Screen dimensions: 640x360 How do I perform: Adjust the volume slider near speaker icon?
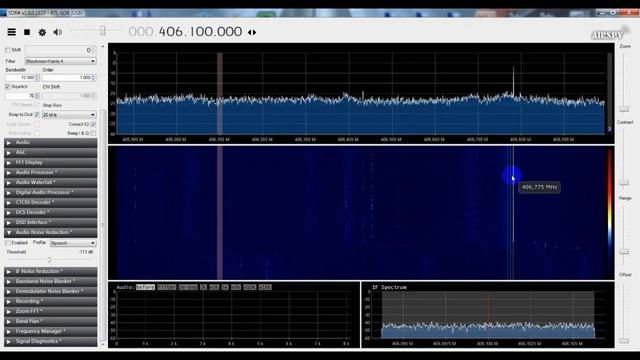point(102,31)
